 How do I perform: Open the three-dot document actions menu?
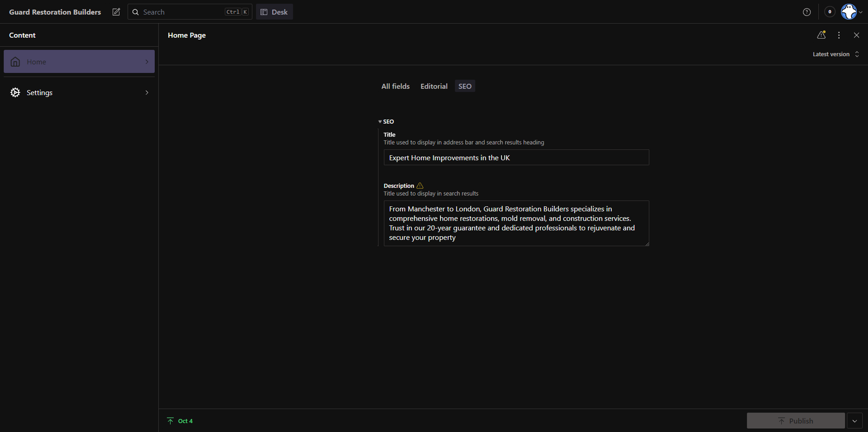tap(839, 35)
